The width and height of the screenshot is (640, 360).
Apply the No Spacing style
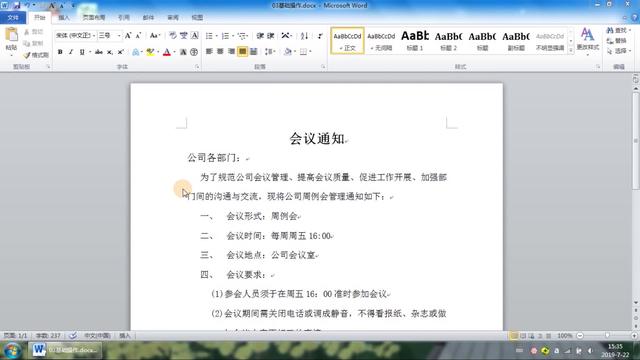381,41
